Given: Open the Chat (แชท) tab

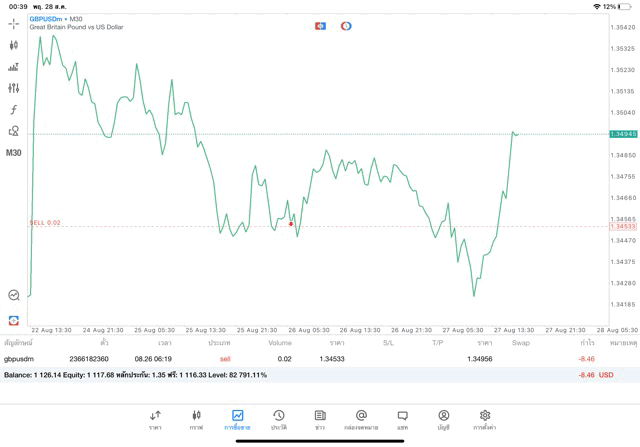Looking at the screenshot, I should click(x=402, y=419).
